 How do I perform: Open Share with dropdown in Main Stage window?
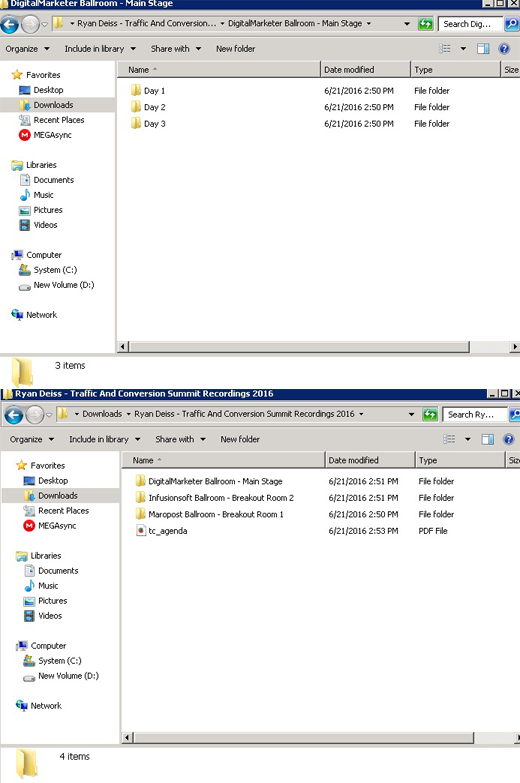click(176, 48)
